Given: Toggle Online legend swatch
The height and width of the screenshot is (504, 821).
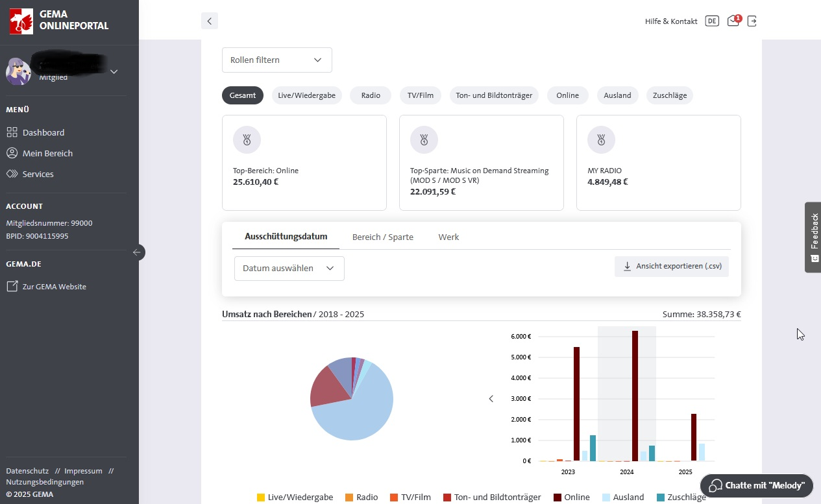Looking at the screenshot, I should [x=558, y=498].
